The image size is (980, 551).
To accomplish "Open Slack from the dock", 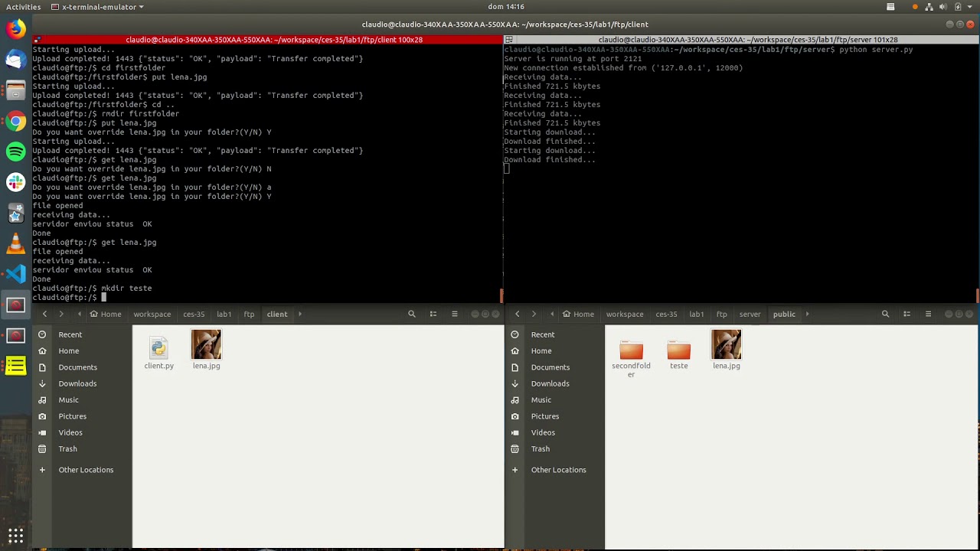I will pyautogui.click(x=15, y=182).
